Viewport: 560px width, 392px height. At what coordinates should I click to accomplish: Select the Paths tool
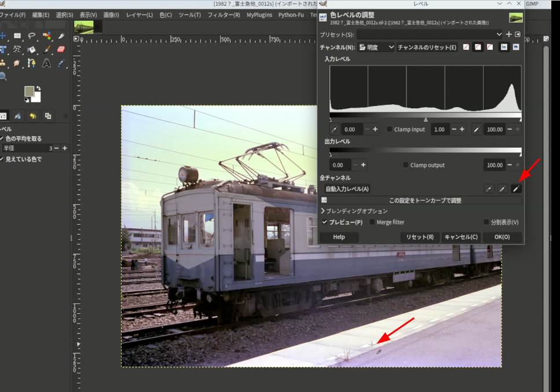coord(32,63)
